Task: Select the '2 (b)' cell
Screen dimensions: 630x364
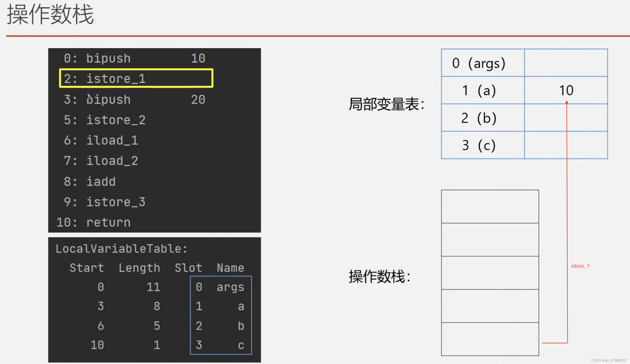Action: 483,118
